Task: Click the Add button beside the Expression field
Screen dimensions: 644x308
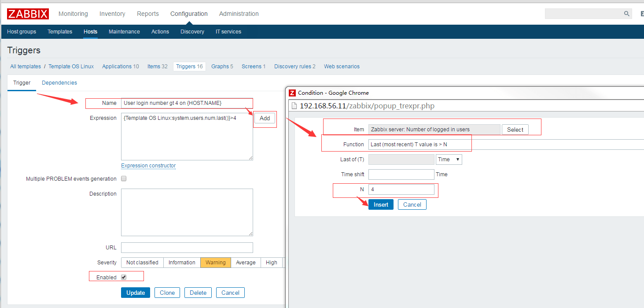Action: (x=264, y=118)
